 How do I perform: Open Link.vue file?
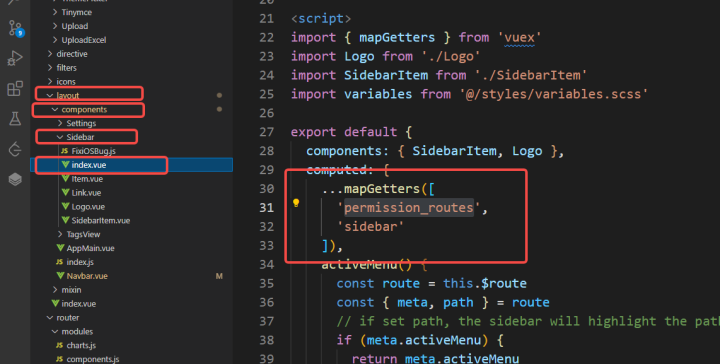(x=86, y=192)
